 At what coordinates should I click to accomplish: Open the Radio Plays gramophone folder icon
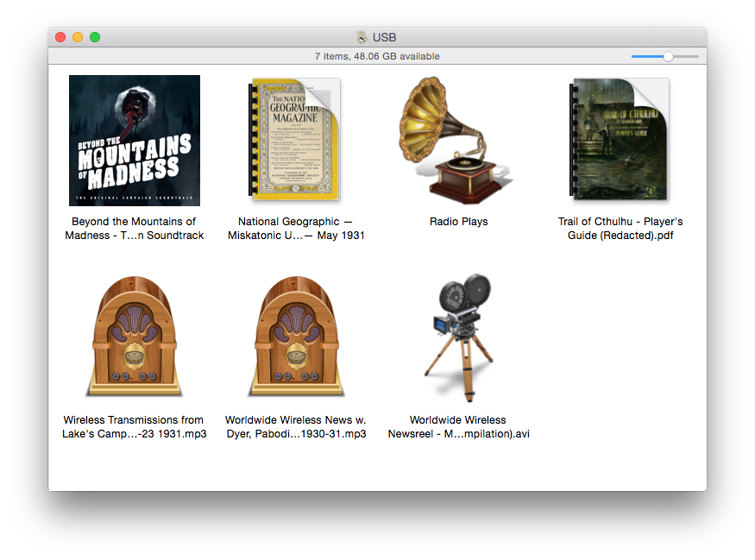coord(456,140)
